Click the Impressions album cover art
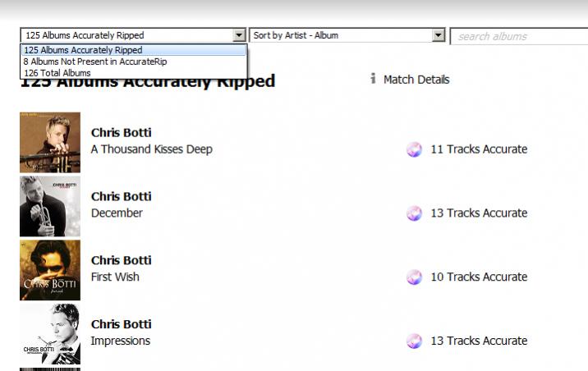This screenshot has width=588, height=371. [50, 334]
